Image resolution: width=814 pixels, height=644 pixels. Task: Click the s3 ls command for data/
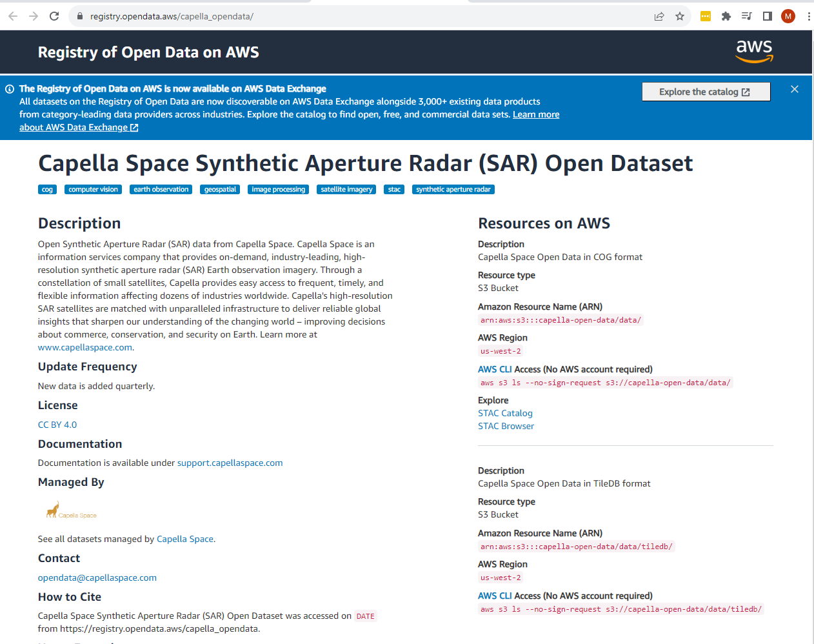coord(606,383)
